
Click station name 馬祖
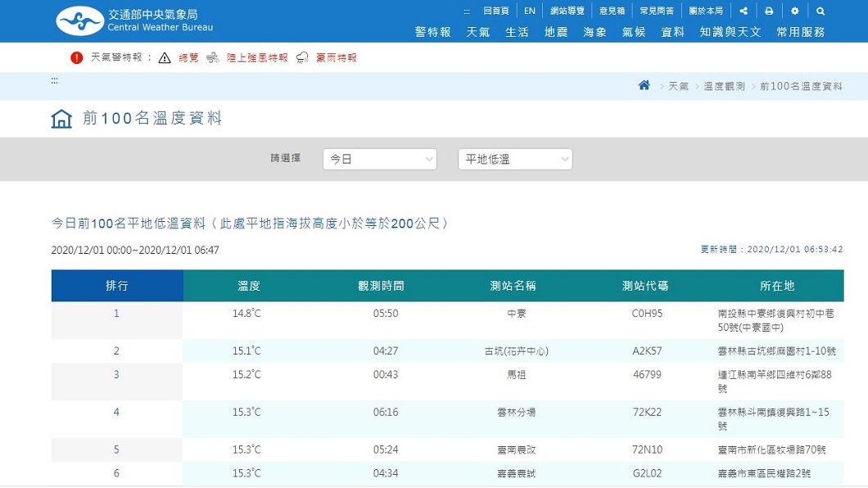[x=517, y=375]
